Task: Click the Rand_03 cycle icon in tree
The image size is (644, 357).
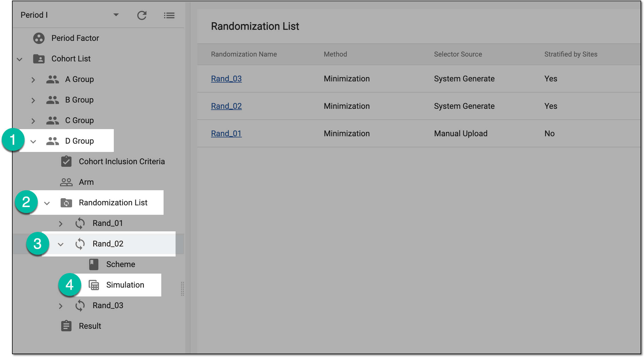Action: [80, 306]
